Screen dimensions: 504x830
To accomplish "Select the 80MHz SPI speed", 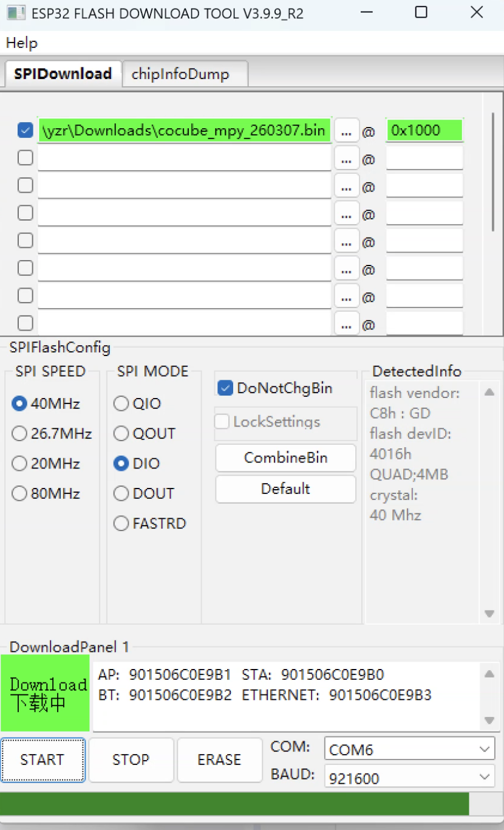I will (x=19, y=493).
